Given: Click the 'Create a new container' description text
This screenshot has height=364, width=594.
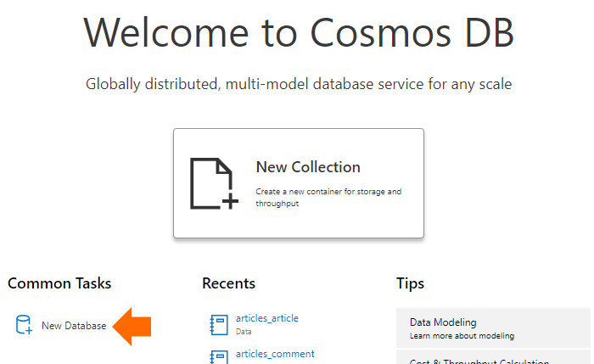Looking at the screenshot, I should (328, 198).
